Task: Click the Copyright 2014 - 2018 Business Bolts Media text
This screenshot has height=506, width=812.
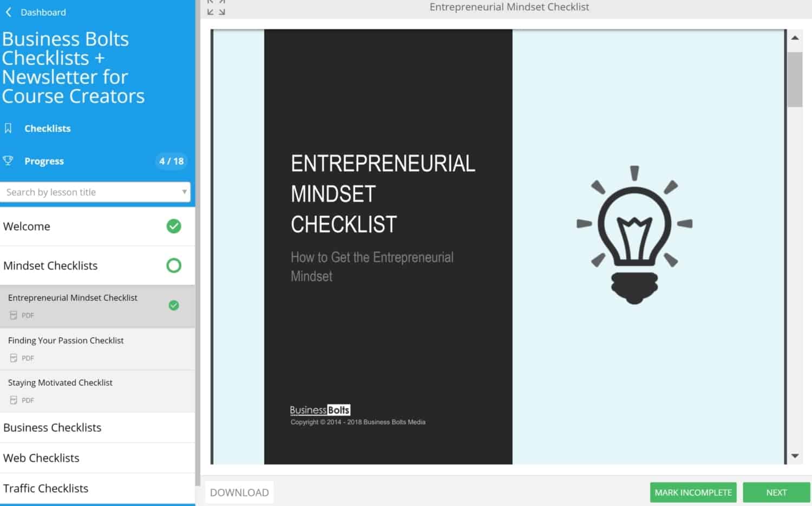Action: tap(358, 422)
